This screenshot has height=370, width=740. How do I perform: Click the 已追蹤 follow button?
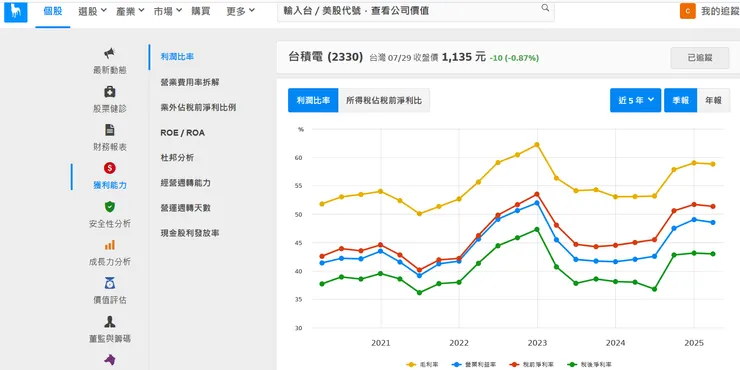tap(700, 58)
